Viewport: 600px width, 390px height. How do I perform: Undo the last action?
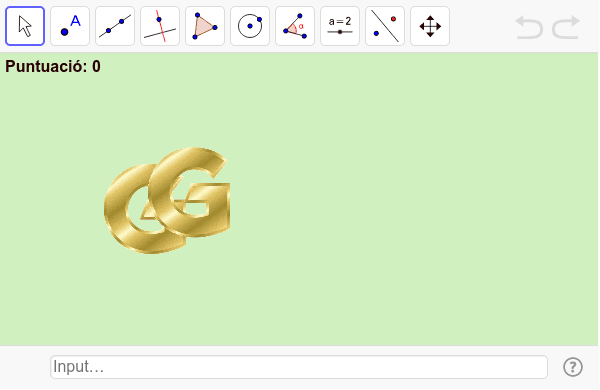[x=529, y=27]
